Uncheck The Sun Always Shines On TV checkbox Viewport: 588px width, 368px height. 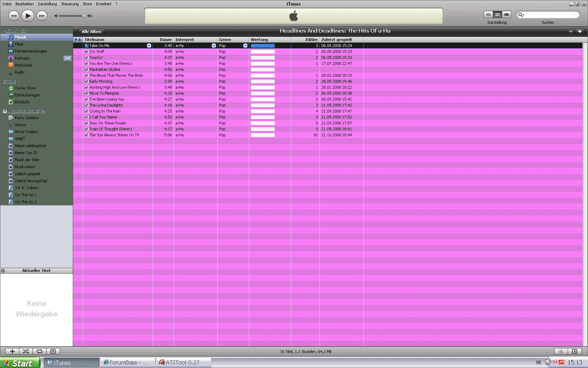coord(86,135)
